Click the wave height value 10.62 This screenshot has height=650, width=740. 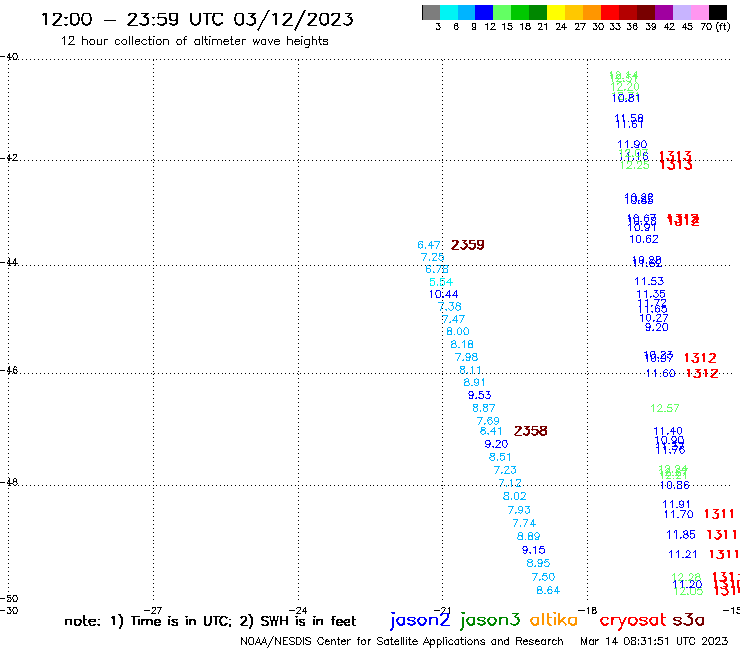pyautogui.click(x=644, y=239)
